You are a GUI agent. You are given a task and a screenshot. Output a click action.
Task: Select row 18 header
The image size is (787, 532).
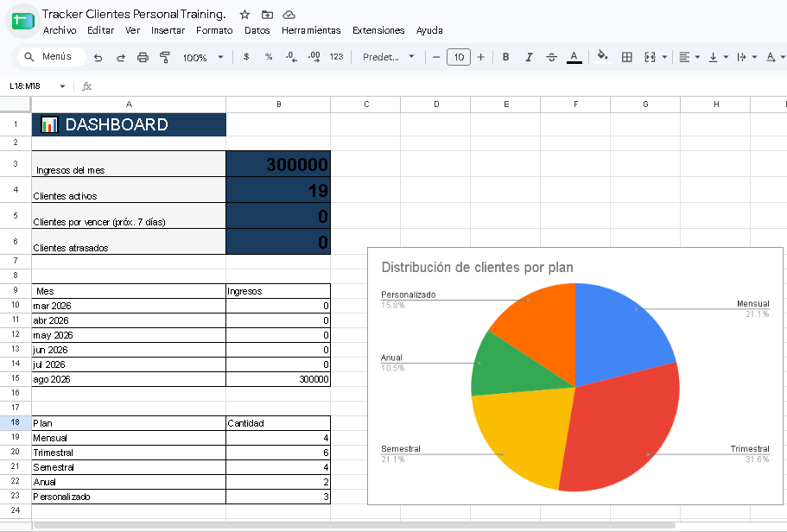pos(16,422)
